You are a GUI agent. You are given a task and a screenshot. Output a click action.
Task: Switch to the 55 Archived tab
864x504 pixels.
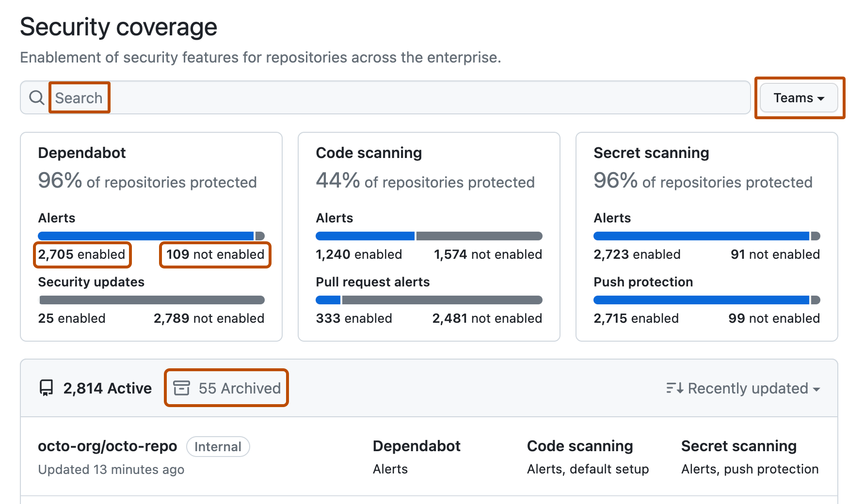pos(227,388)
